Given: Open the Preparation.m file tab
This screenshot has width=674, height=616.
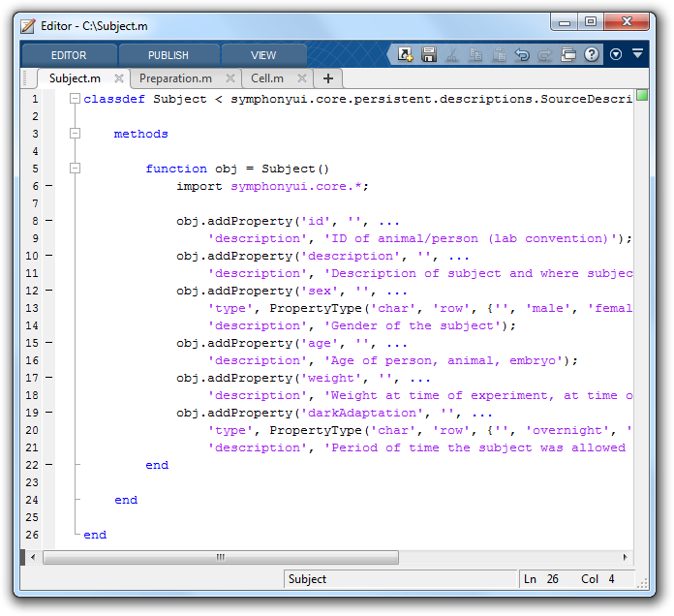Looking at the screenshot, I should click(x=175, y=78).
